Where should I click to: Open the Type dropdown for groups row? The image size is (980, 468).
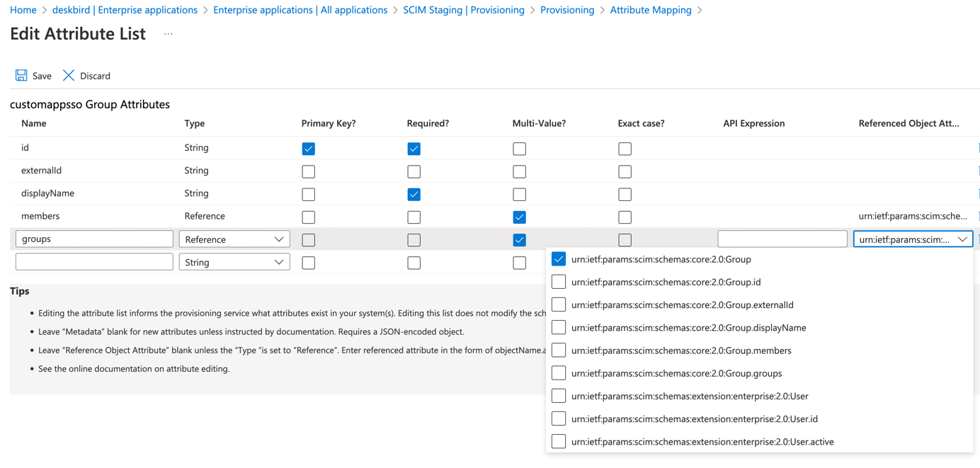[x=234, y=239]
